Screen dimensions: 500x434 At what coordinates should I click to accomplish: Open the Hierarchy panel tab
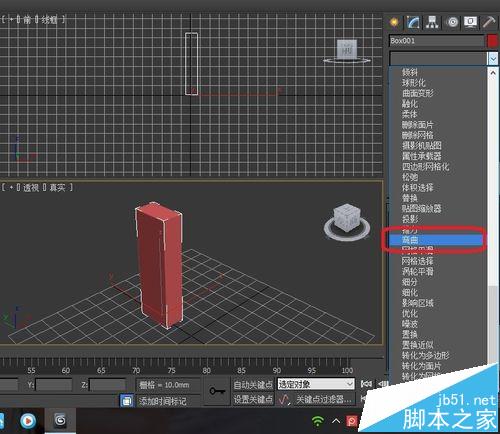tap(432, 22)
